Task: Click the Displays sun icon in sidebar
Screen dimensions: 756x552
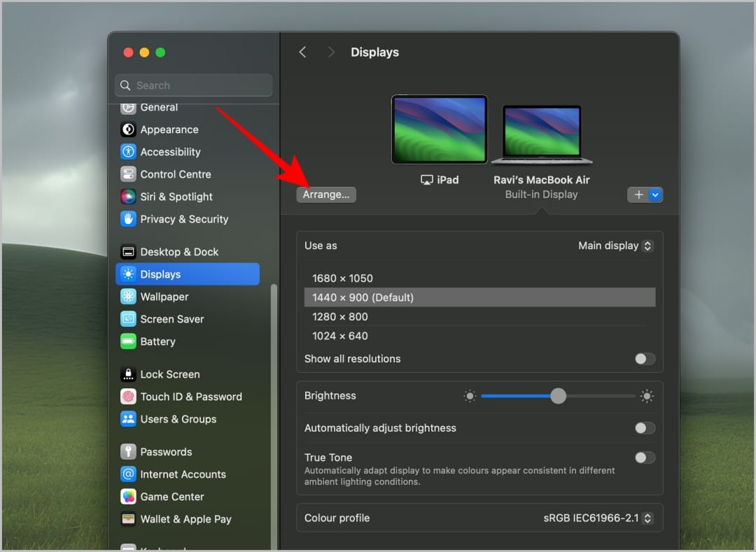Action: (128, 274)
